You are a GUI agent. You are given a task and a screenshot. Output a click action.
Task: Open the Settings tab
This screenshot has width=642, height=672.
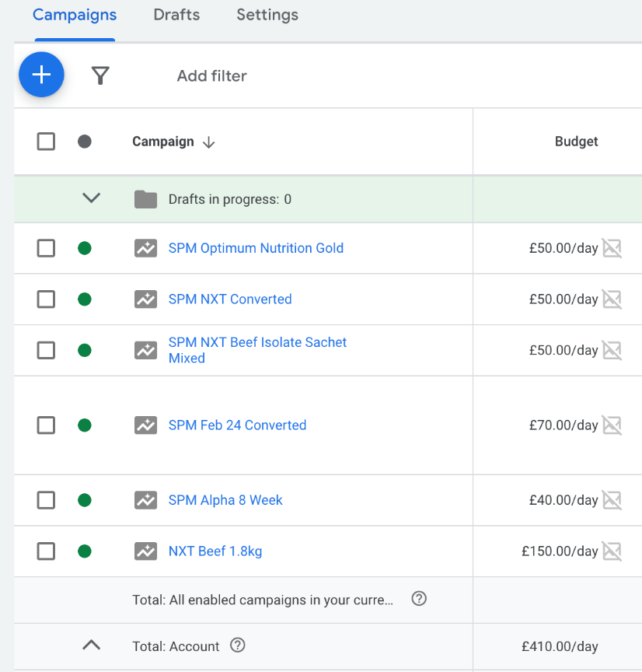click(x=267, y=16)
